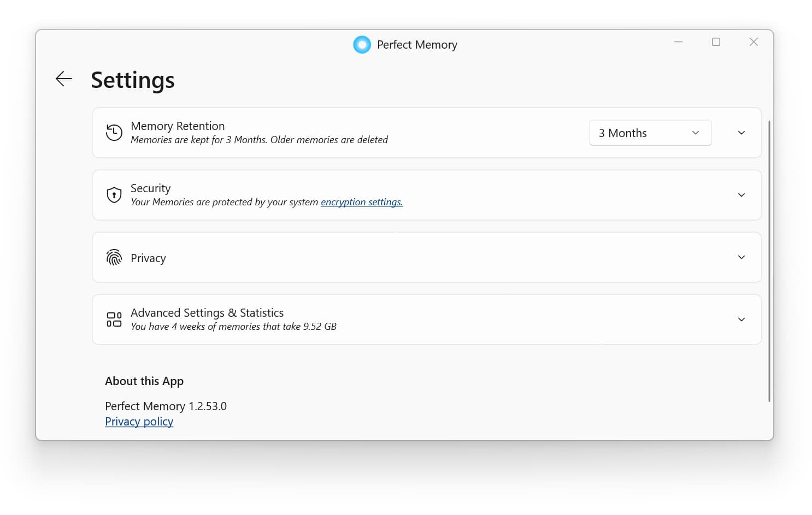Click the Advanced Settings & Statistics grid icon
The width and height of the screenshot is (812, 515).
(114, 319)
